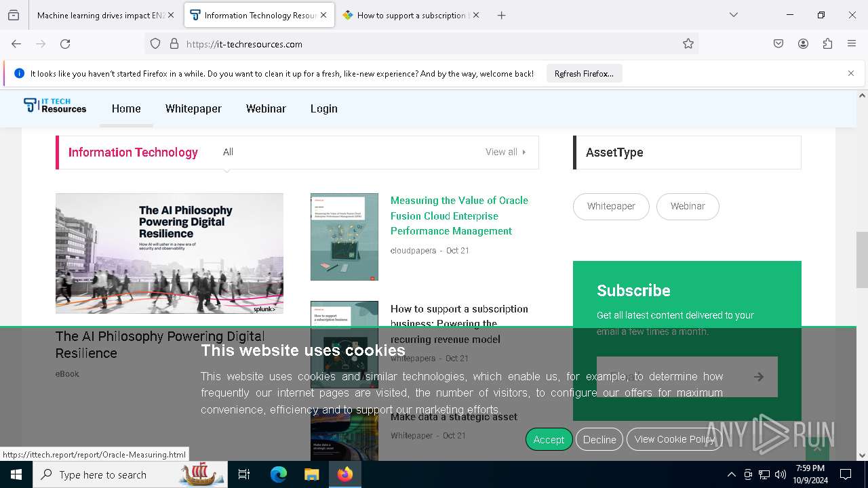Open the Home menu item
868x488 pixels.
[x=126, y=108]
